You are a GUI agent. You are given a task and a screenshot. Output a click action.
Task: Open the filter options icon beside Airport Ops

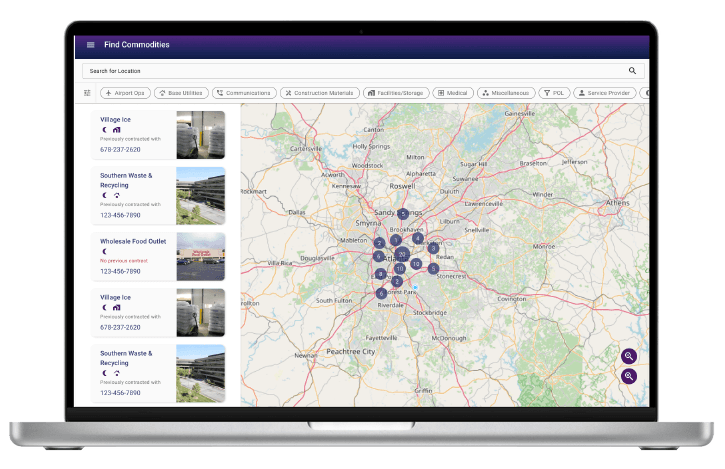coord(87,93)
